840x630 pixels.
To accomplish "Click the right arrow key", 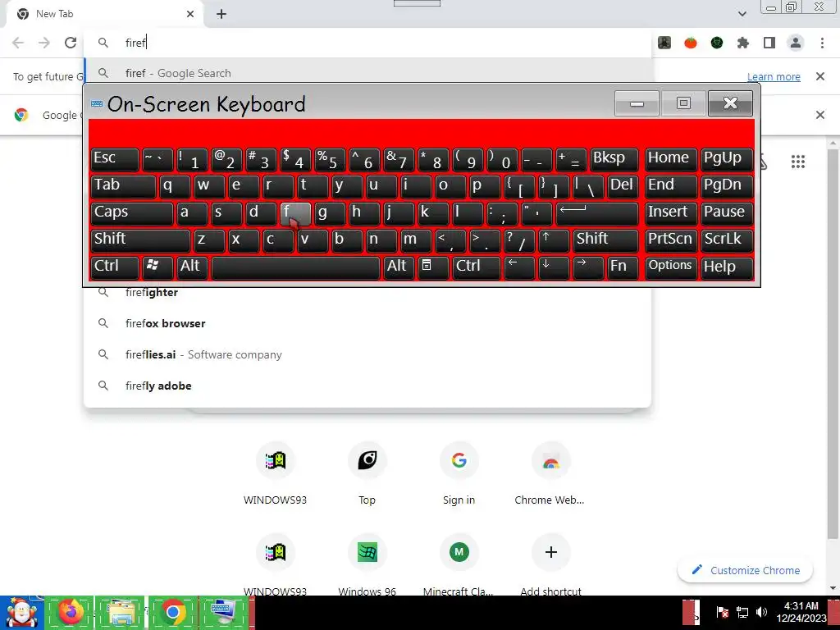I will click(588, 267).
